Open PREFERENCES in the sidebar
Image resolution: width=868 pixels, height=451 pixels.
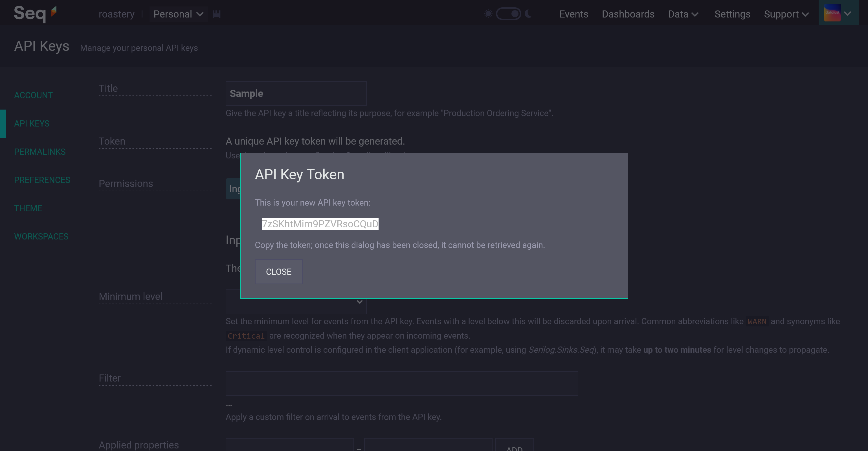42,180
